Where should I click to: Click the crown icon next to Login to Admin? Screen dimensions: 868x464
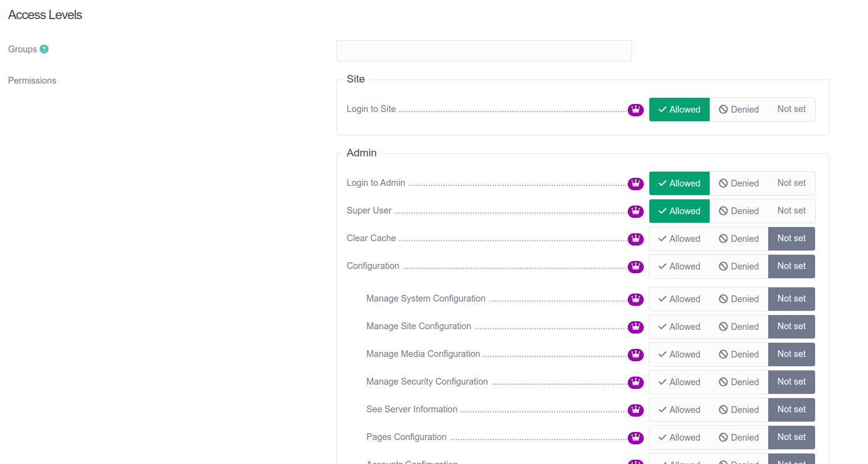635,183
